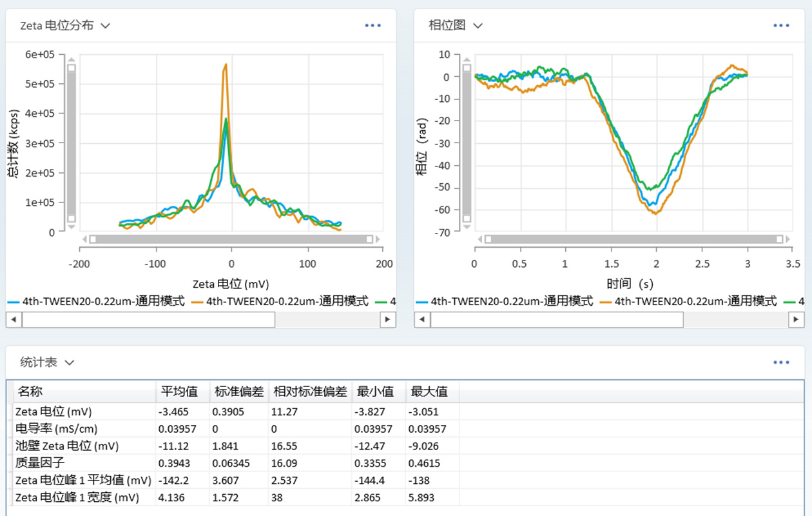This screenshot has height=516, width=812.
Task: Expand the 相位图 chart type dropdown
Action: (478, 26)
